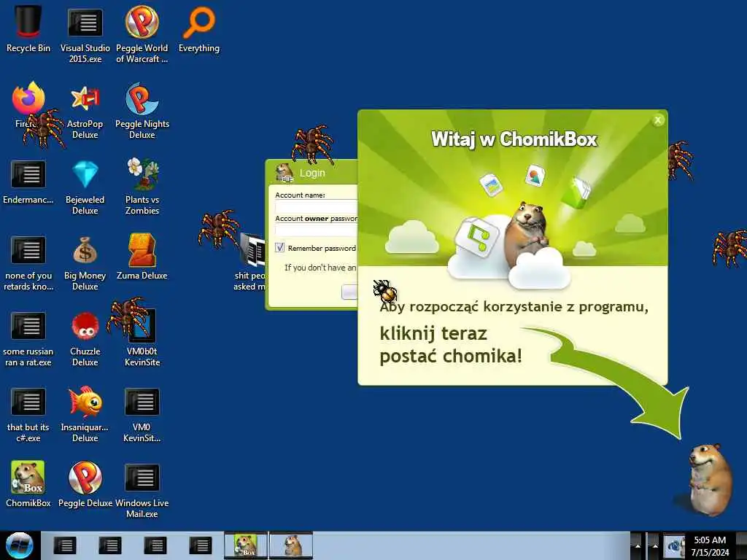This screenshot has width=747, height=560.
Task: Select 'that but its c#.exe' icon
Action: coord(28,414)
